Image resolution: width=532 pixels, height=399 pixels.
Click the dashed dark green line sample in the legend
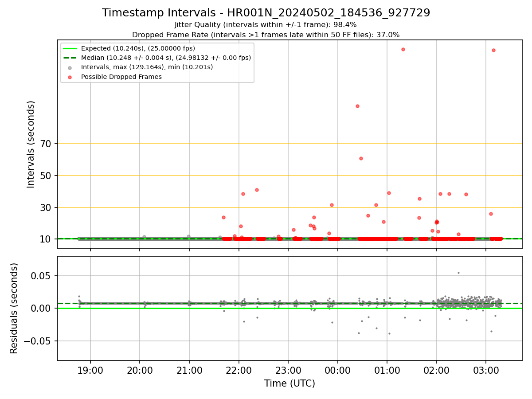(x=70, y=58)
